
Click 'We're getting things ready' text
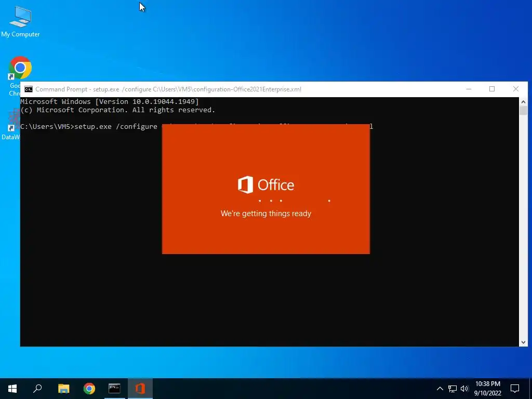265,214
